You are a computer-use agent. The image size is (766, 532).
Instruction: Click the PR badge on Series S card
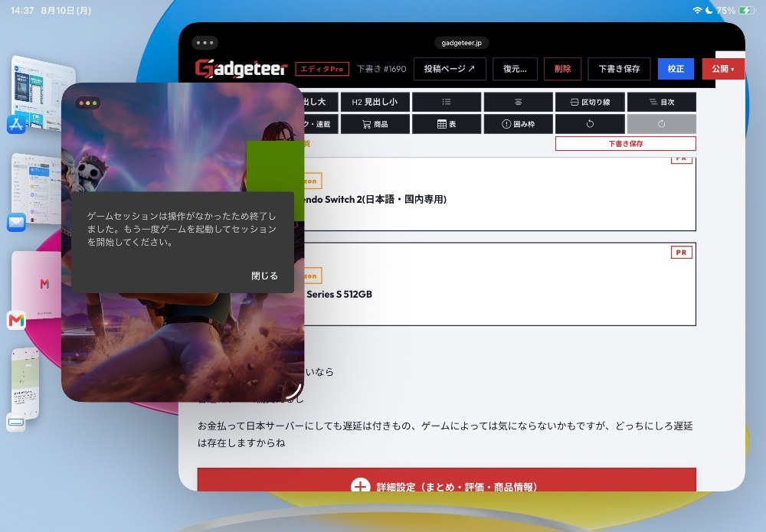(x=681, y=253)
